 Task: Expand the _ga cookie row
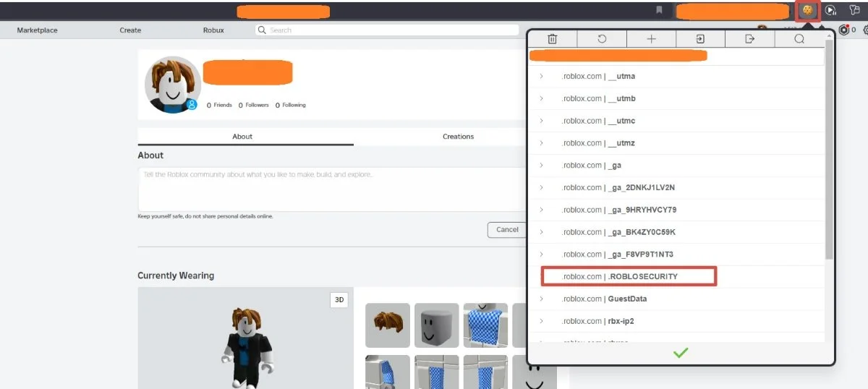click(541, 166)
